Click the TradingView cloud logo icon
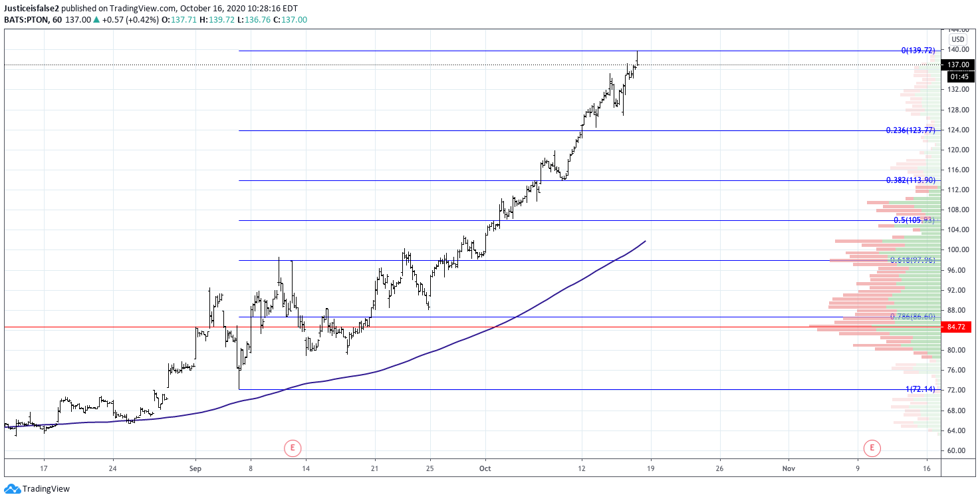 click(12, 489)
